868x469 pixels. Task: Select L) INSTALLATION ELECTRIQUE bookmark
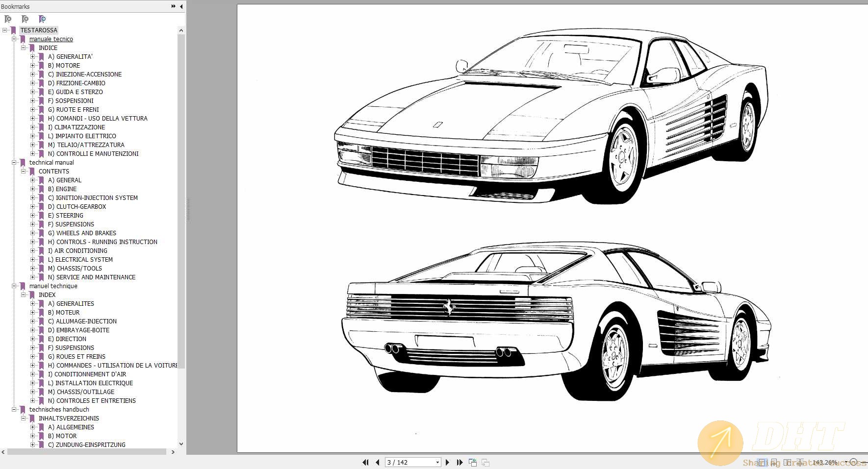tap(90, 383)
